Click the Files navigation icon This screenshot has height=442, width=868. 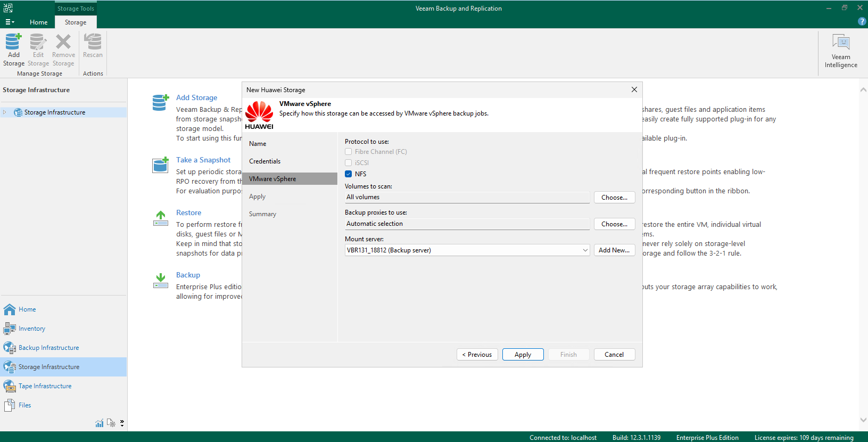pos(10,405)
